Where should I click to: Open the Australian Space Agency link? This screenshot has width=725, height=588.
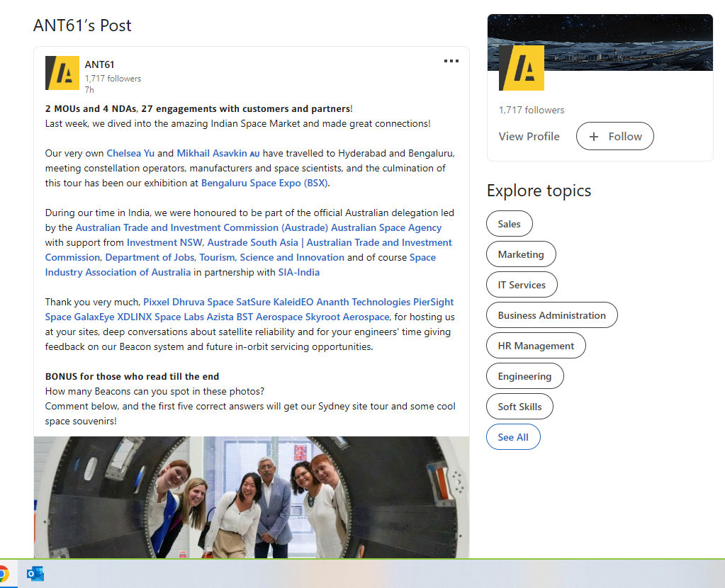pyautogui.click(x=386, y=228)
